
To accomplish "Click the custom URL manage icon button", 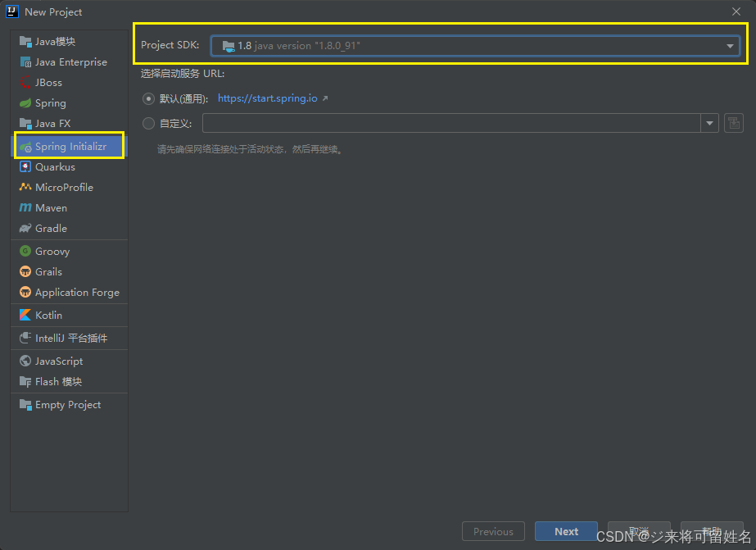I will pyautogui.click(x=734, y=123).
